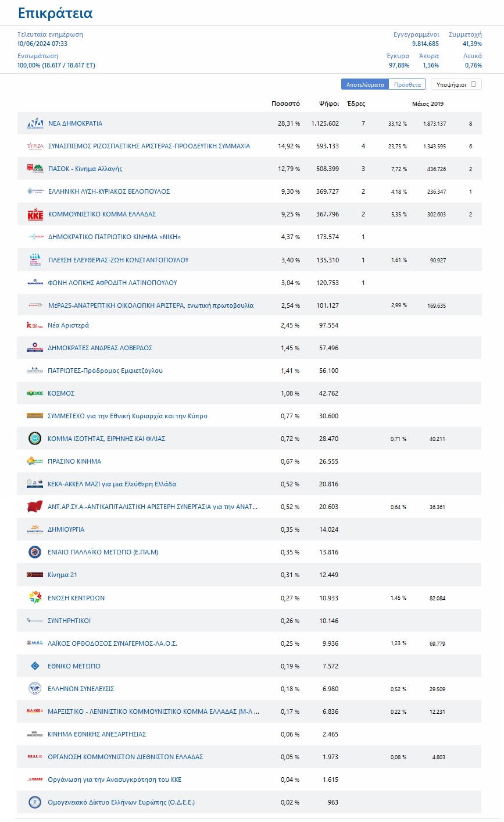
Task: Click the ΕΘΝΙΚΟ ΜΕΤΩΠΟ blue diamond logo
Action: pyautogui.click(x=35, y=666)
